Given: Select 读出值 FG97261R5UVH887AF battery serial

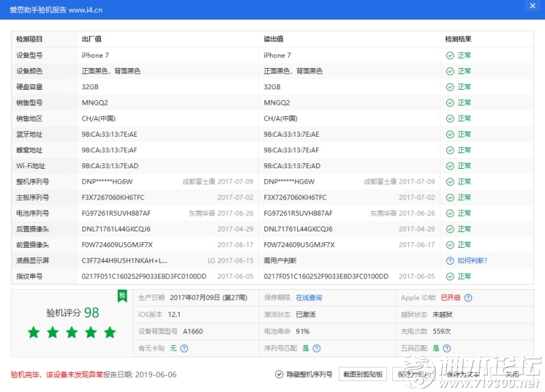Looking at the screenshot, I should point(298,214).
